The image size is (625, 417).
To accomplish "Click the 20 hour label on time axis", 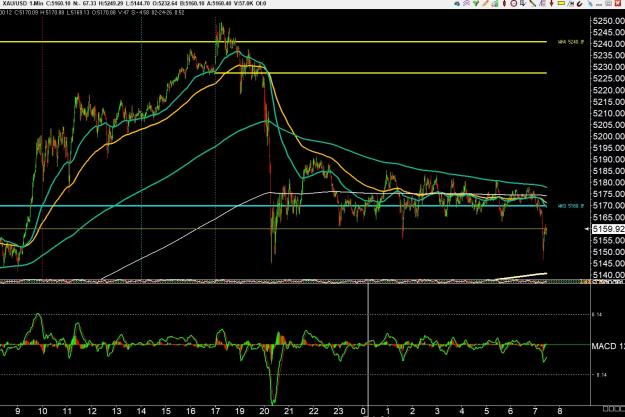I will [265, 411].
